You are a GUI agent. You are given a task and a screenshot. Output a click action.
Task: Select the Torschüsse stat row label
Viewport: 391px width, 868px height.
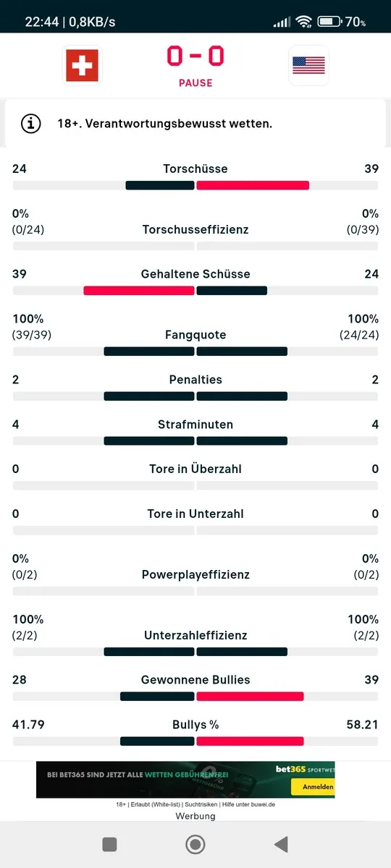[195, 169]
